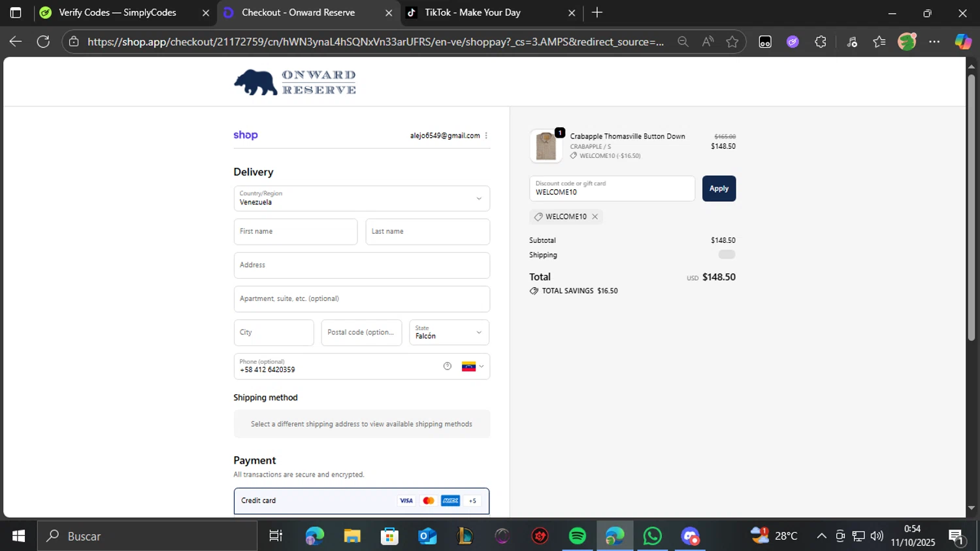Image resolution: width=980 pixels, height=551 pixels.
Task: Open the Copilot sidebar icon
Action: coord(963,42)
